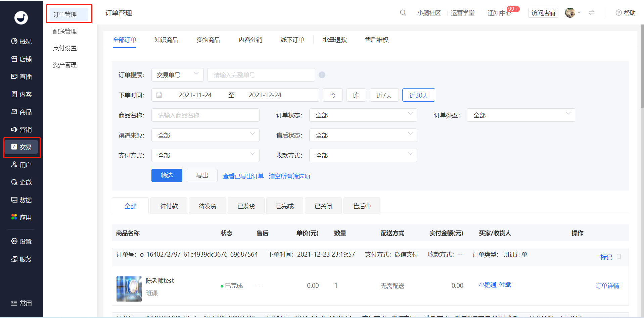This screenshot has height=318, width=644.
Task: Open the 应用 apps section
Action: pos(21,217)
